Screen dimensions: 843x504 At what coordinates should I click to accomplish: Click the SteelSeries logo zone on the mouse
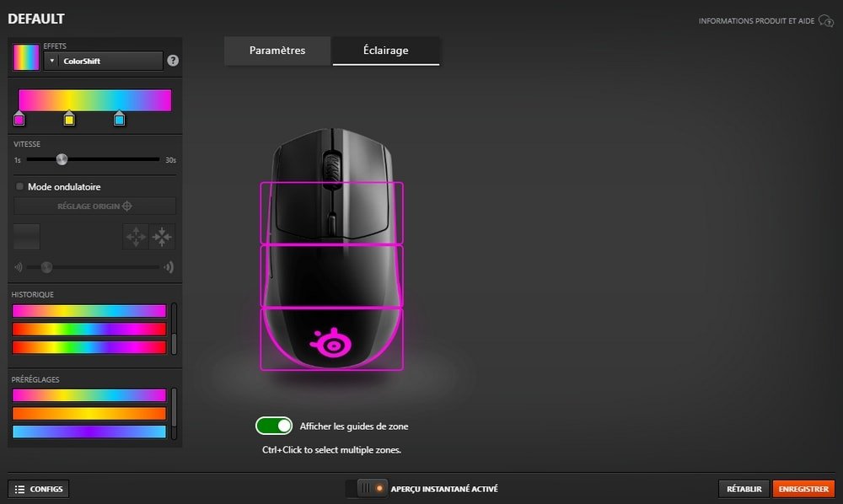pyautogui.click(x=331, y=342)
